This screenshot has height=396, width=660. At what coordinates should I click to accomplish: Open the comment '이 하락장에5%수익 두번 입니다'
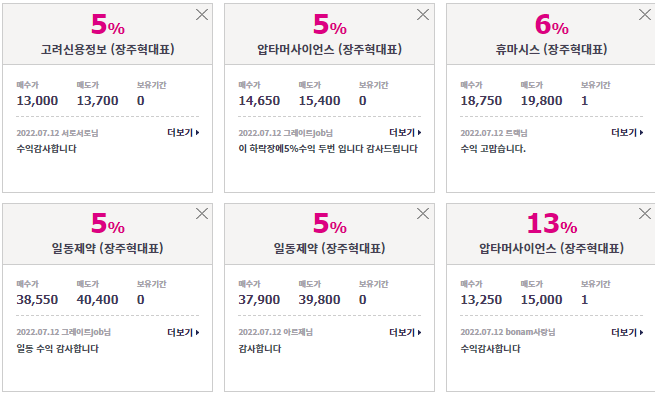pos(328,149)
